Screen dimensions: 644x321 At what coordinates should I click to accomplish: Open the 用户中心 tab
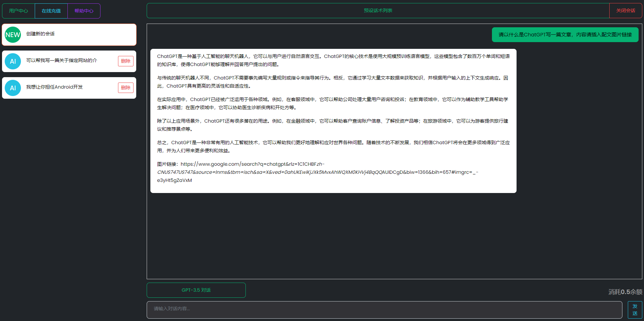click(19, 11)
